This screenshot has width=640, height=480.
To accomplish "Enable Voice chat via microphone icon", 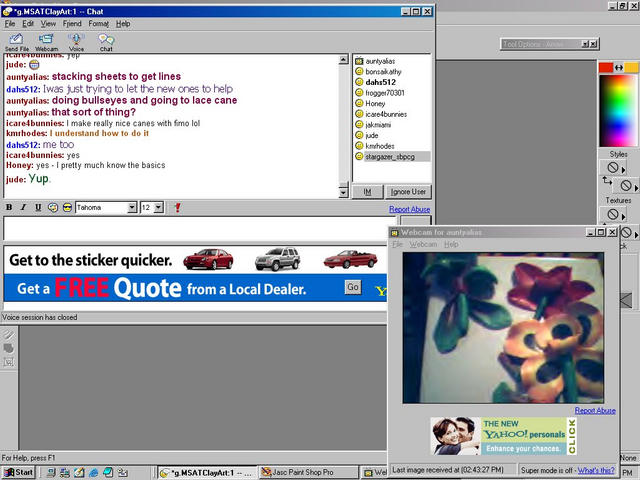I will click(x=76, y=42).
